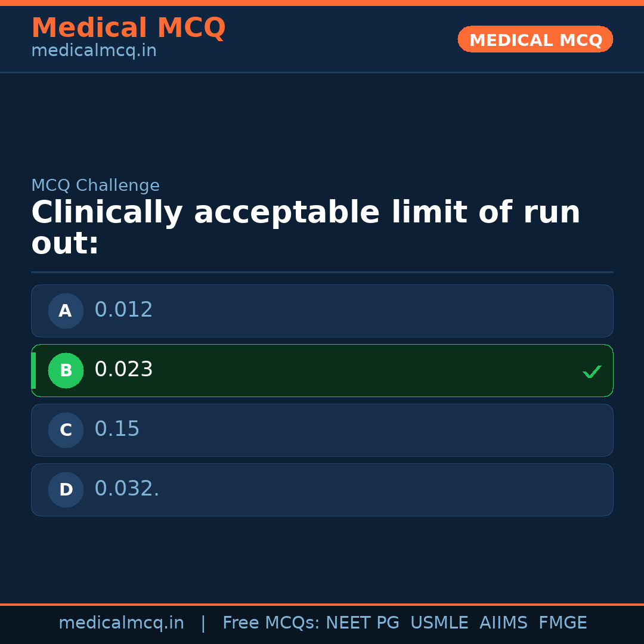Click the circular A letter badge
The width and height of the screenshot is (644, 644).
point(66,311)
